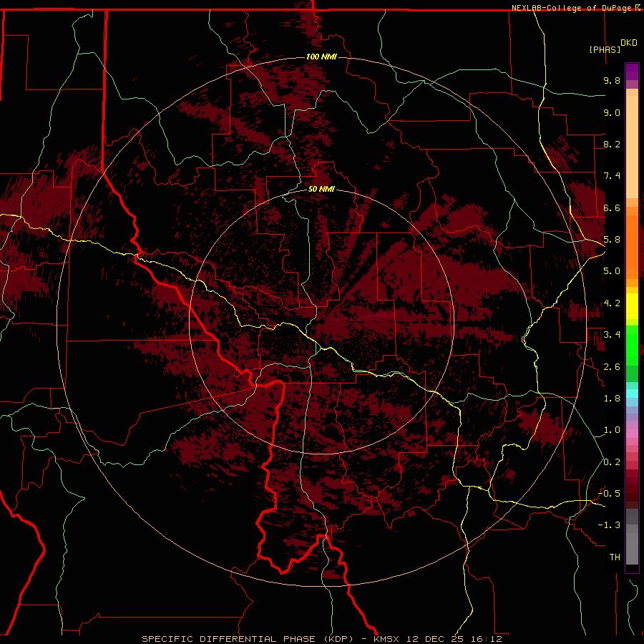The image size is (644, 644).
Task: Click the 4.2 value on the scale
Action: tap(612, 303)
